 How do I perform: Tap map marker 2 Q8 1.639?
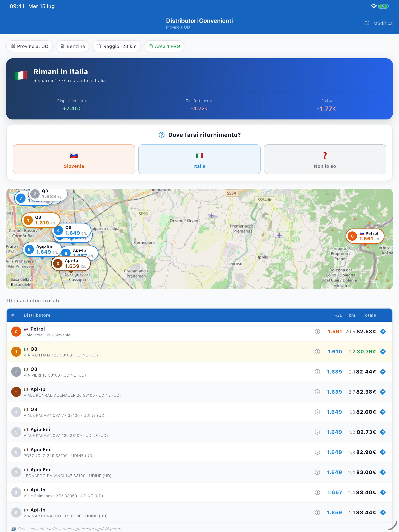48,194
